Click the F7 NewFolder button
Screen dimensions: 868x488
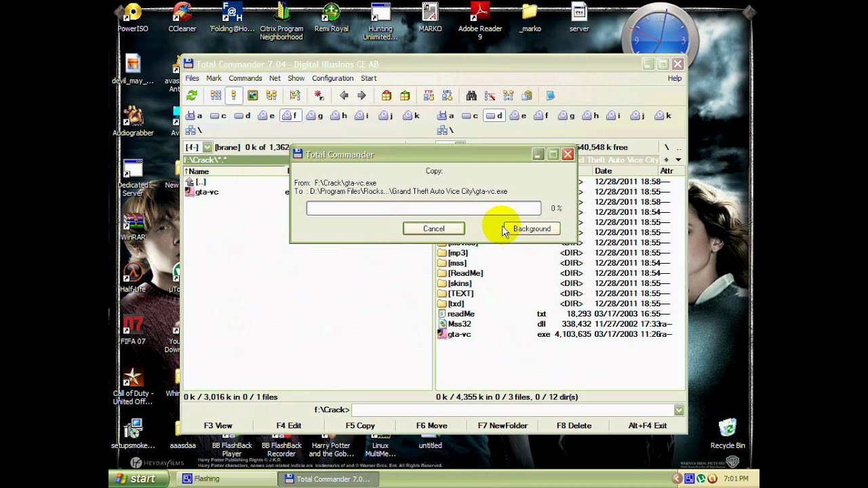[502, 426]
